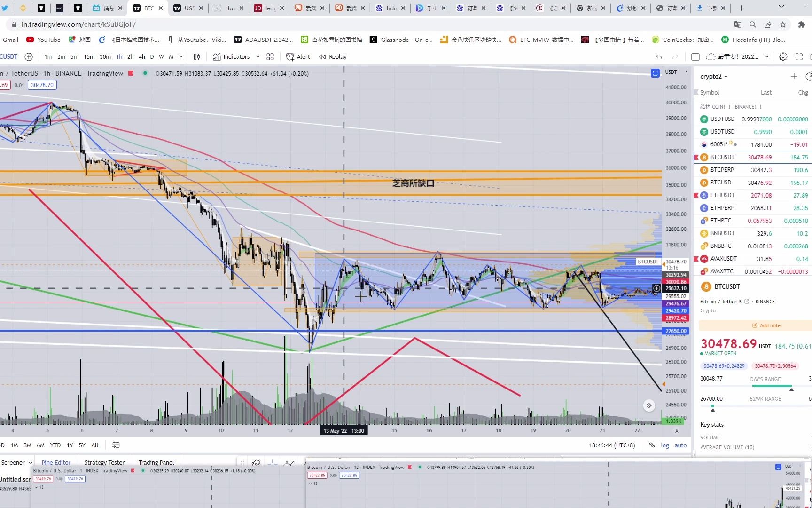Open the chart style candlestick menu
This screenshot has height=508, width=812.
tap(197, 57)
